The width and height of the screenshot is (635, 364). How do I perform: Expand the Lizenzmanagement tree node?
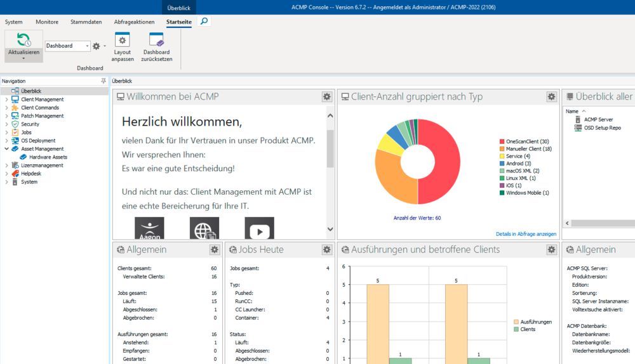pos(6,166)
